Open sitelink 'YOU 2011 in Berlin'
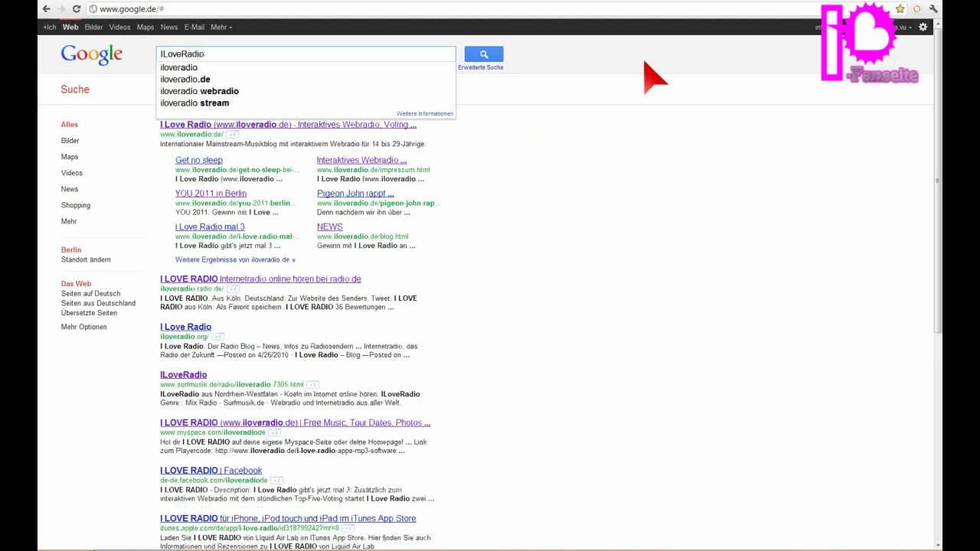The width and height of the screenshot is (980, 551). 211,194
